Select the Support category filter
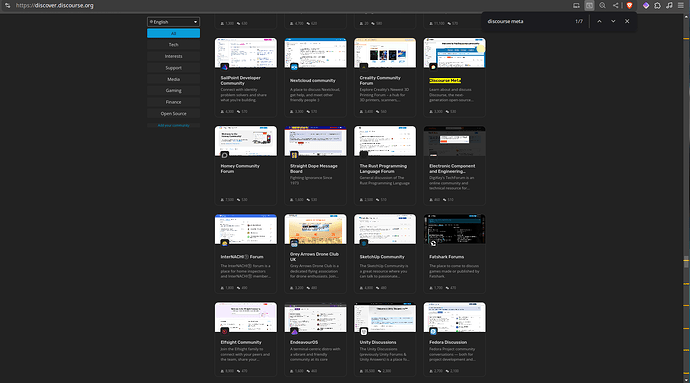Screen dimensions: 690x383 pyautogui.click(x=173, y=68)
